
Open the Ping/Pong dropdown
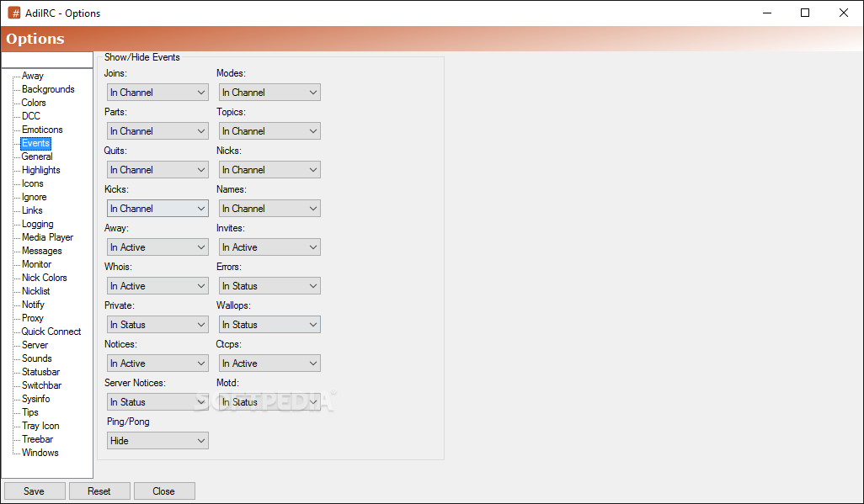click(157, 441)
